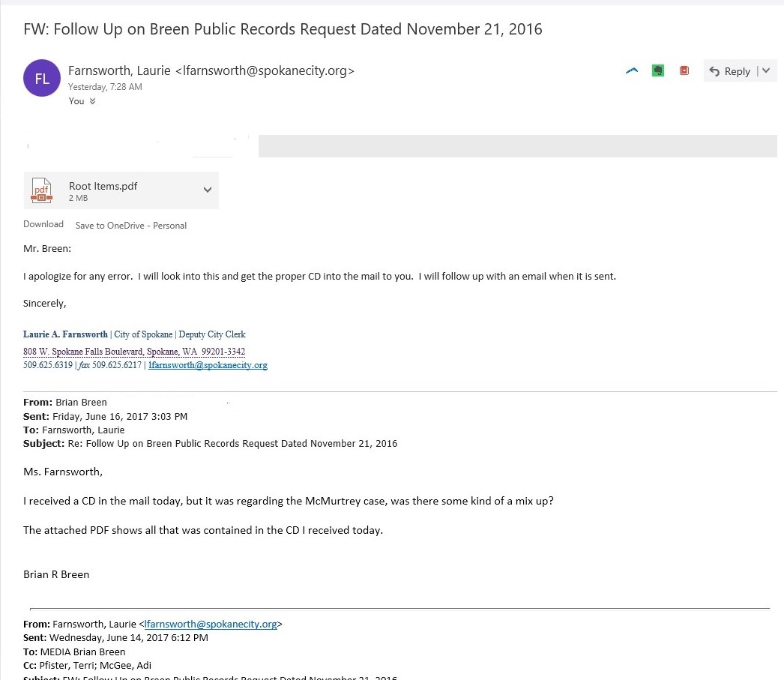
Task: Click the phone number 509.625.6319 in signature
Action: [x=48, y=365]
